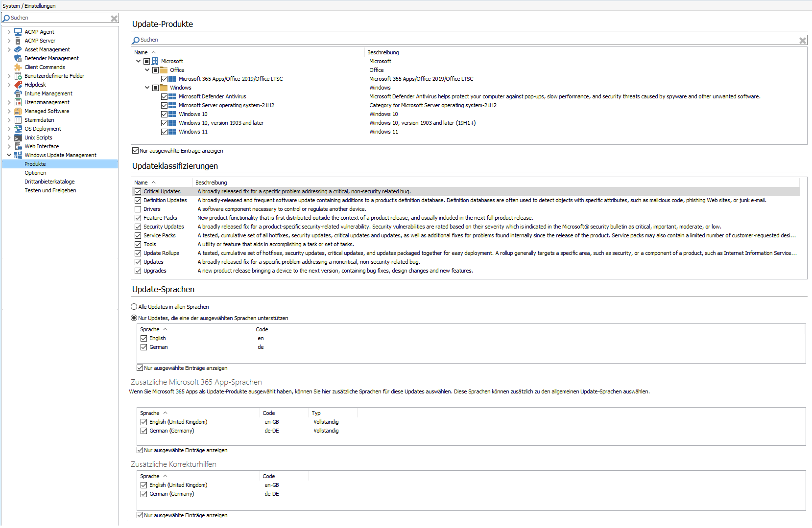Click the Defender Management shield icon
Viewport: 812px width, 528px height.
[x=18, y=58]
